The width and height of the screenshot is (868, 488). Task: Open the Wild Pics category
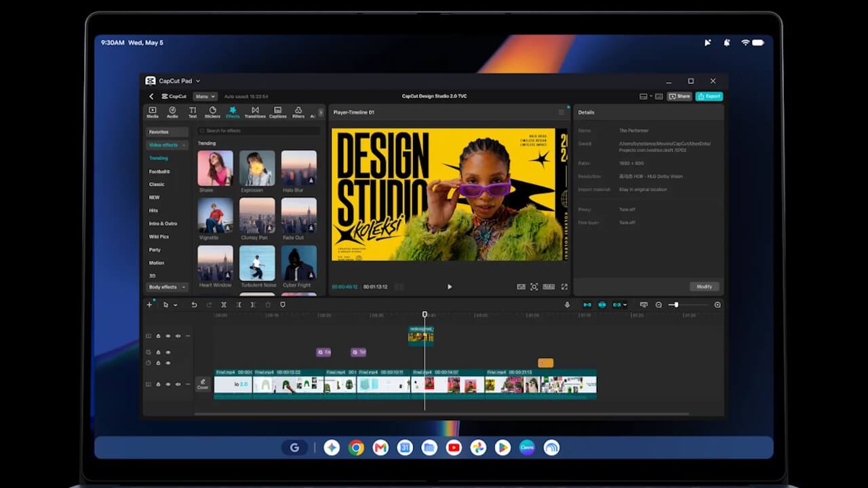159,237
